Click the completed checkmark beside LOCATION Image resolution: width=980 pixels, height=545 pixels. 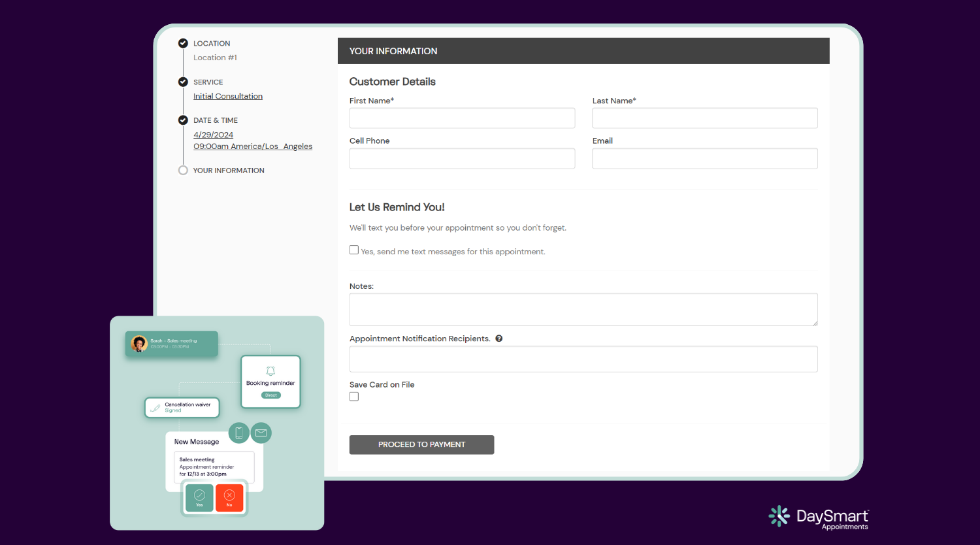click(x=183, y=43)
